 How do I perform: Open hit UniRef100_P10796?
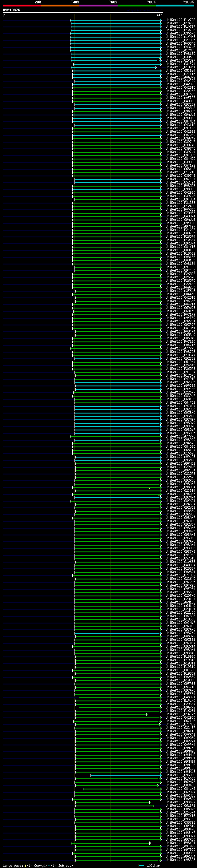pyautogui.click(x=180, y=30)
